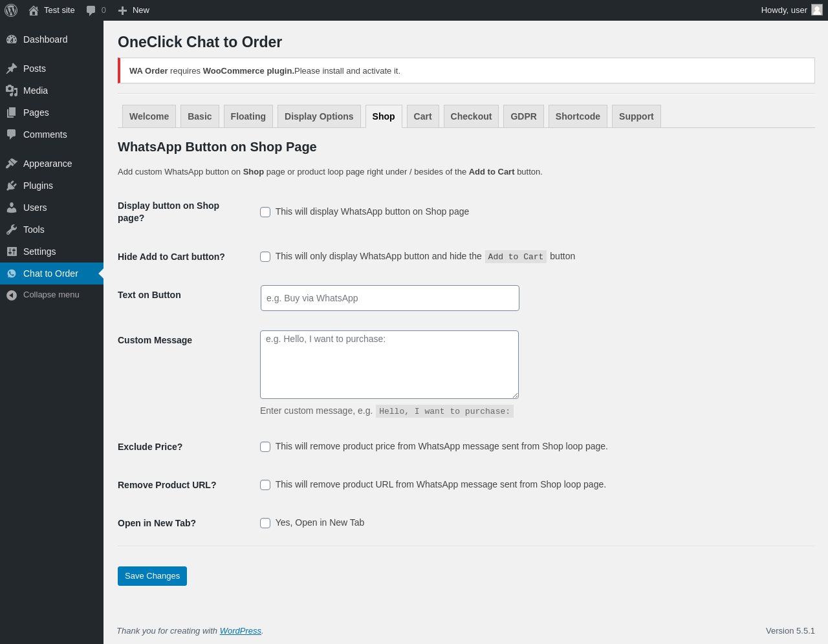Screen dimensions: 828x644
Task: Select Chat to Order in sidebar
Action: [x=52, y=274]
